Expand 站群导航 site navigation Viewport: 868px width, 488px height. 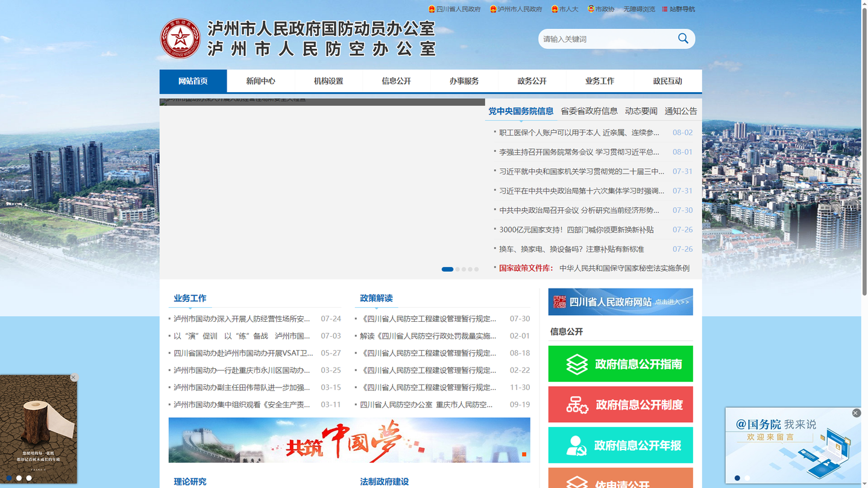679,9
